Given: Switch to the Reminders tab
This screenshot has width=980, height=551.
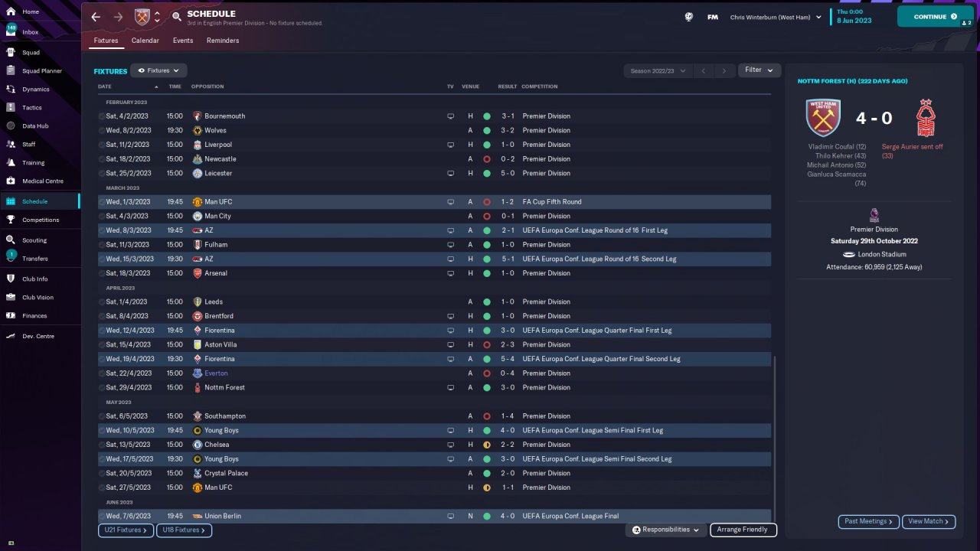Looking at the screenshot, I should (223, 41).
